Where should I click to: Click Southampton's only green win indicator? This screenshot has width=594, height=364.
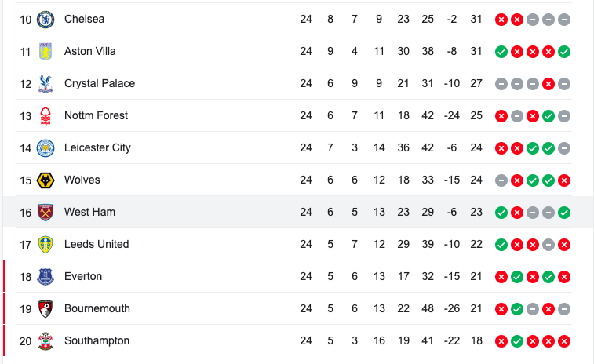tap(517, 341)
